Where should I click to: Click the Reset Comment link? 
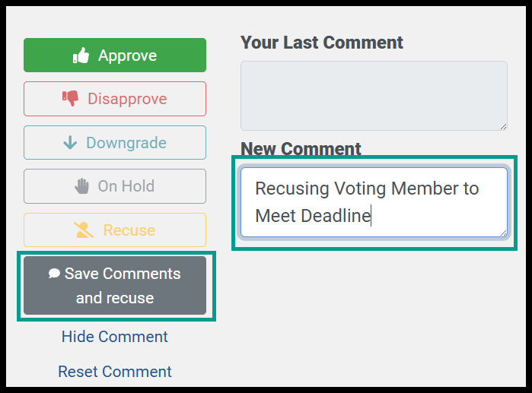(115, 372)
